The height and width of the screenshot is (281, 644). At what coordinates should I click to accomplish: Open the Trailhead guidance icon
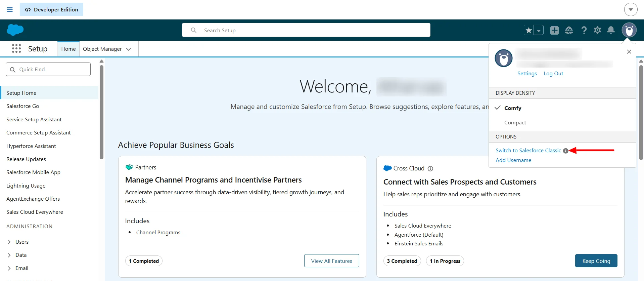[569, 30]
